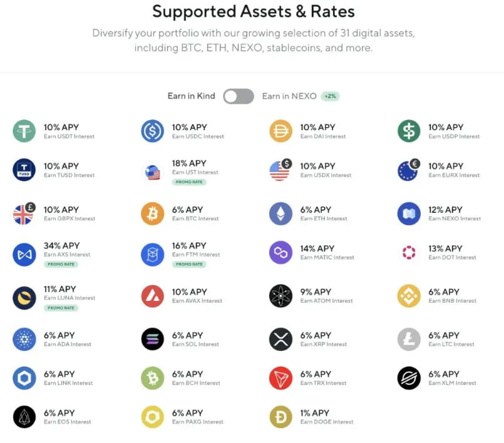The image size is (504, 443).
Task: Click the Ethereum ETH icon
Action: (x=280, y=213)
